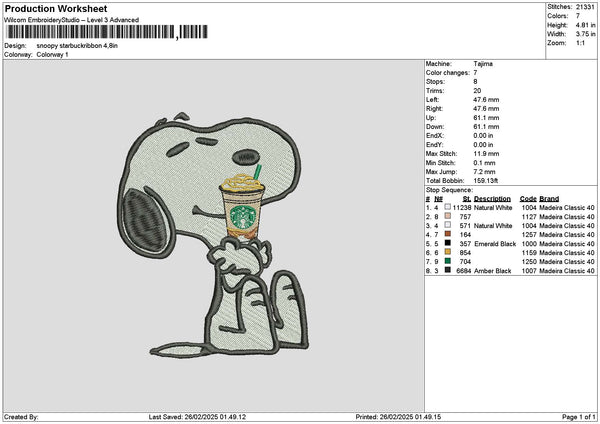Click 'Printed: 26/02/2025 01.49.15' footer text
Viewport: 600px width, 424px height.
point(398,417)
